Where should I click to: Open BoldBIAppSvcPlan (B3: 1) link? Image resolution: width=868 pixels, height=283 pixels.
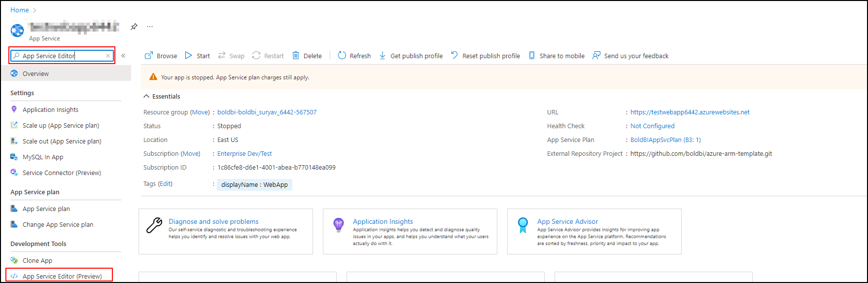point(665,140)
